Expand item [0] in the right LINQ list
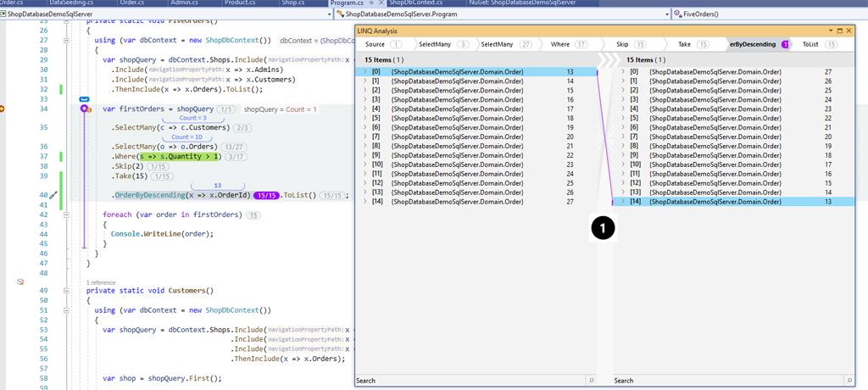Image resolution: width=868 pixels, height=390 pixels. coord(623,72)
